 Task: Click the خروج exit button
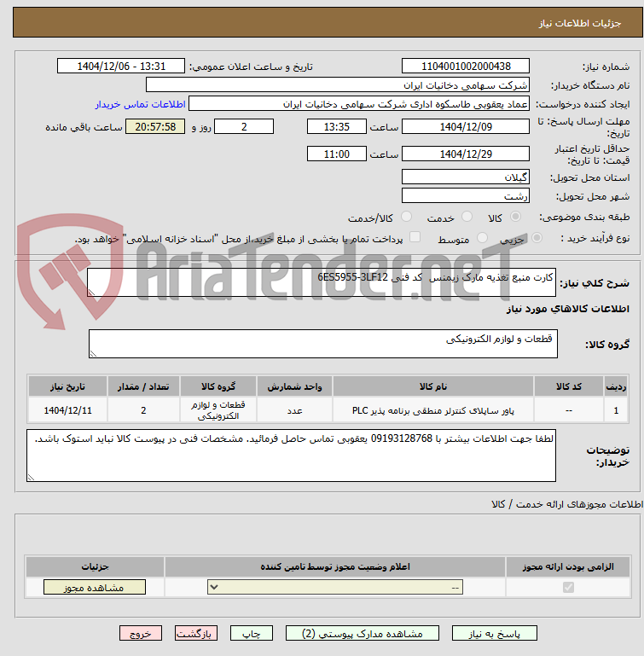141,634
